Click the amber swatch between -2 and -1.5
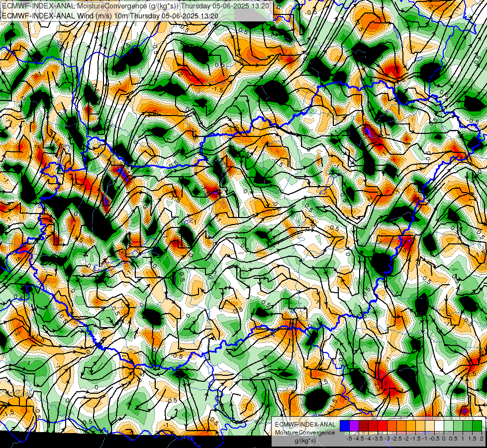Screen dimensions: 487x448 point(410,426)
